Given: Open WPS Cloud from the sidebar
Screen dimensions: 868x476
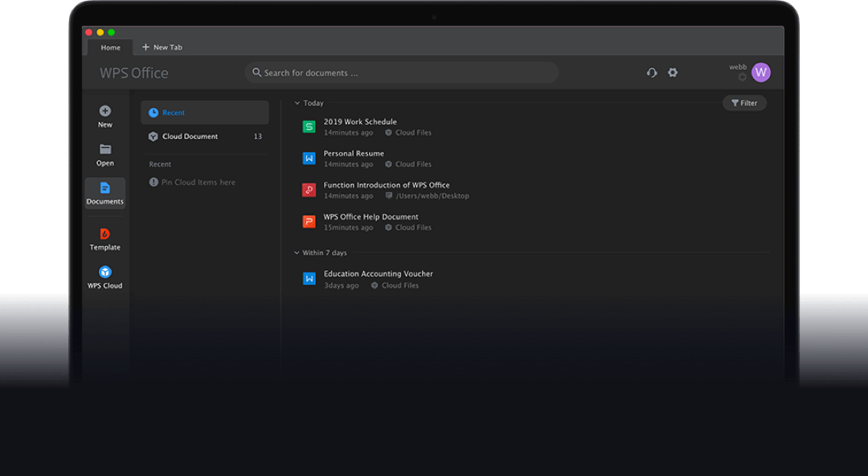Looking at the screenshot, I should tap(105, 273).
